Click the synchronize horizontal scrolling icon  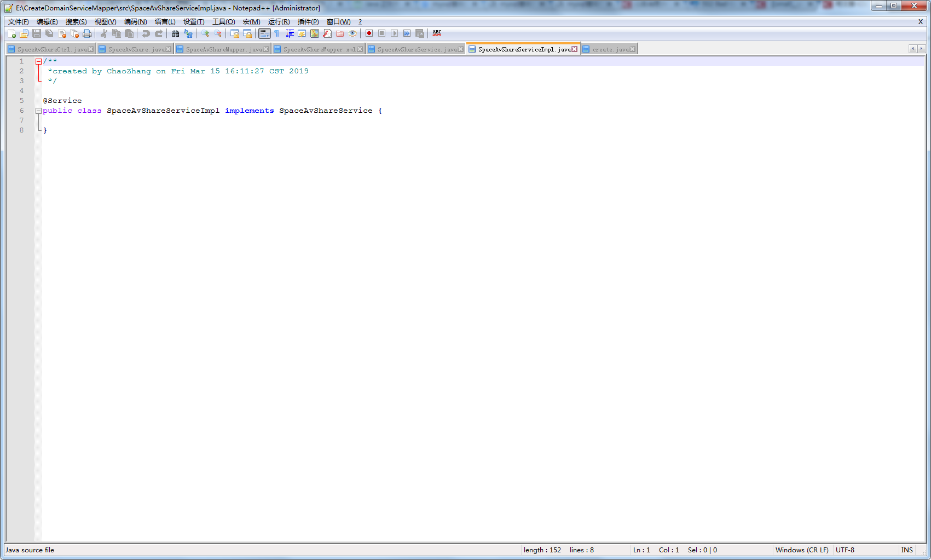(247, 33)
